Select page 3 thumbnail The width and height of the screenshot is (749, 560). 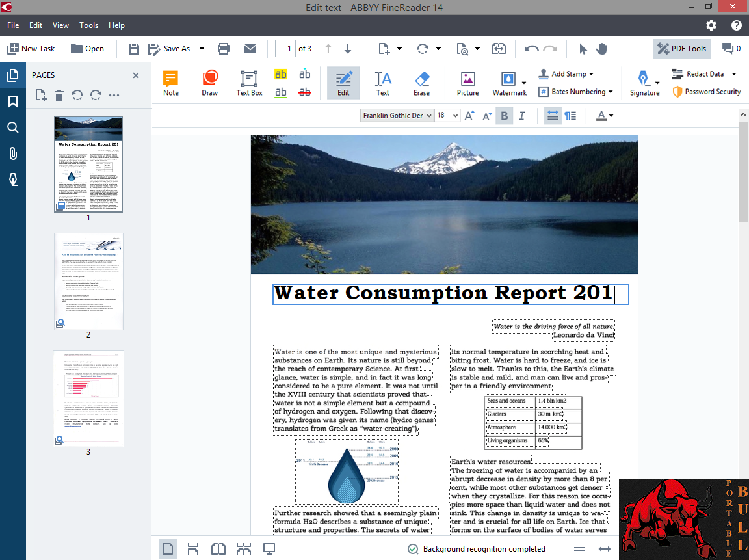click(88, 399)
